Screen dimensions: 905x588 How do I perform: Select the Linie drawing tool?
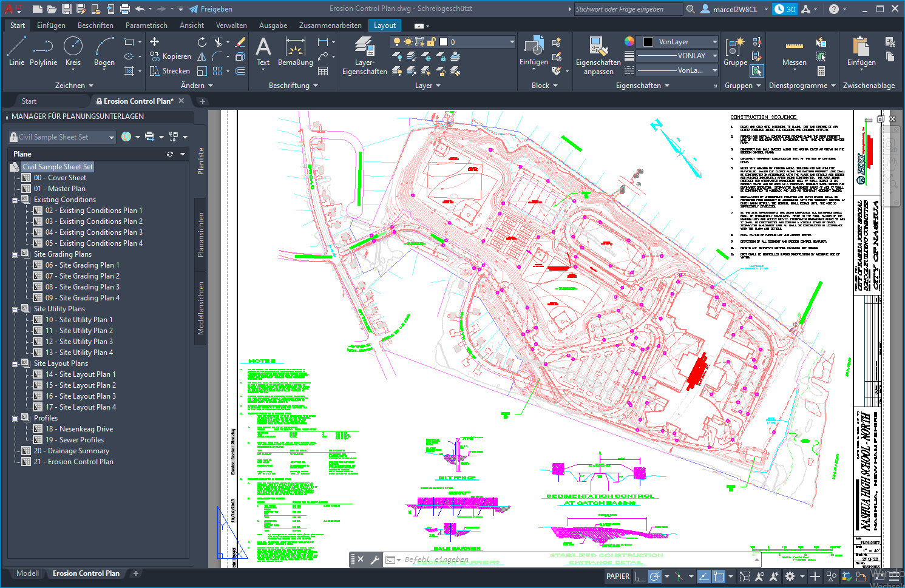pos(16,49)
